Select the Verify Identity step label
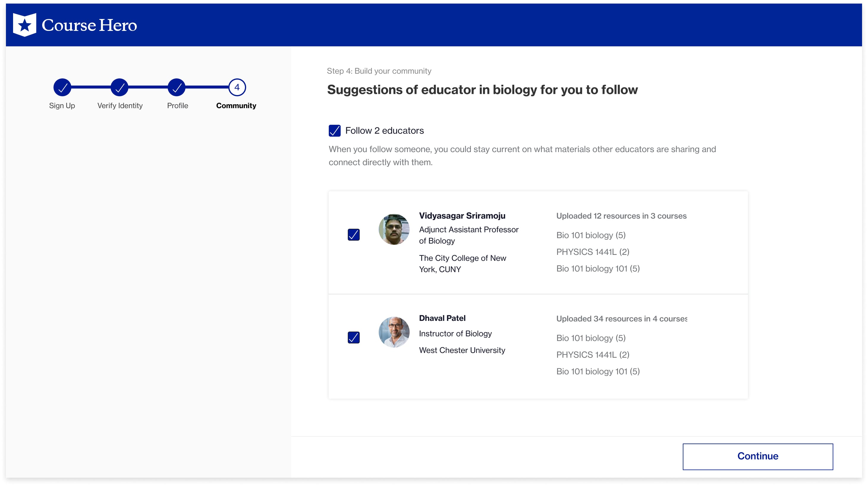The image size is (868, 486). 120,106
